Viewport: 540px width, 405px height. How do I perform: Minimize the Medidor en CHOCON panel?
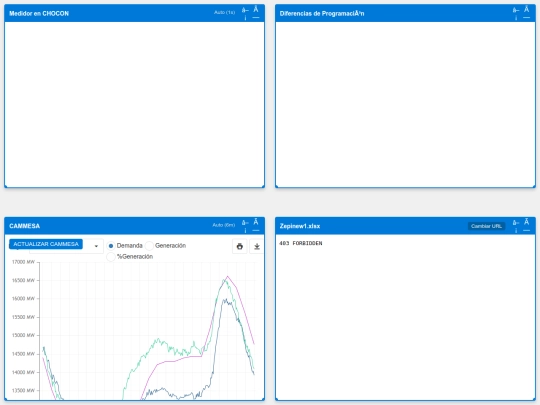(256, 13)
